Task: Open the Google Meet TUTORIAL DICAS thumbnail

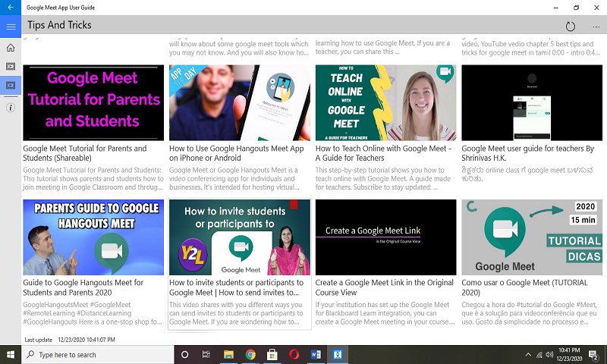Action: [532, 237]
